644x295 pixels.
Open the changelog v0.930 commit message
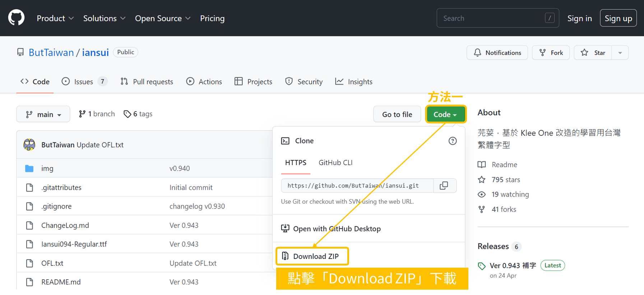197,206
